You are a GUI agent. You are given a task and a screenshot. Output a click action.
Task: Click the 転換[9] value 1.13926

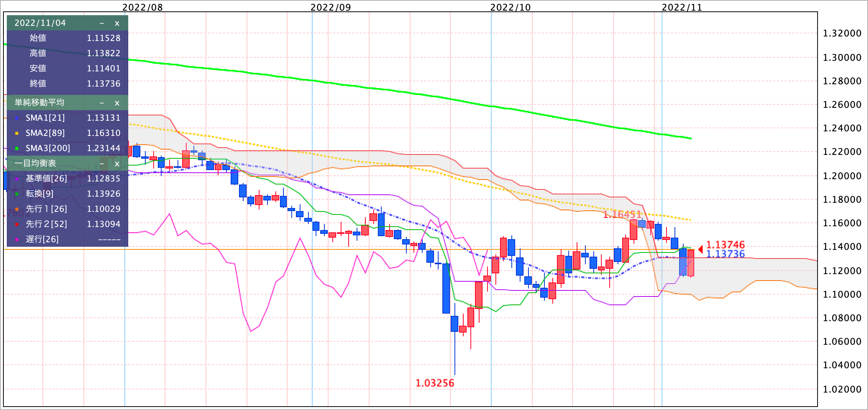104,194
